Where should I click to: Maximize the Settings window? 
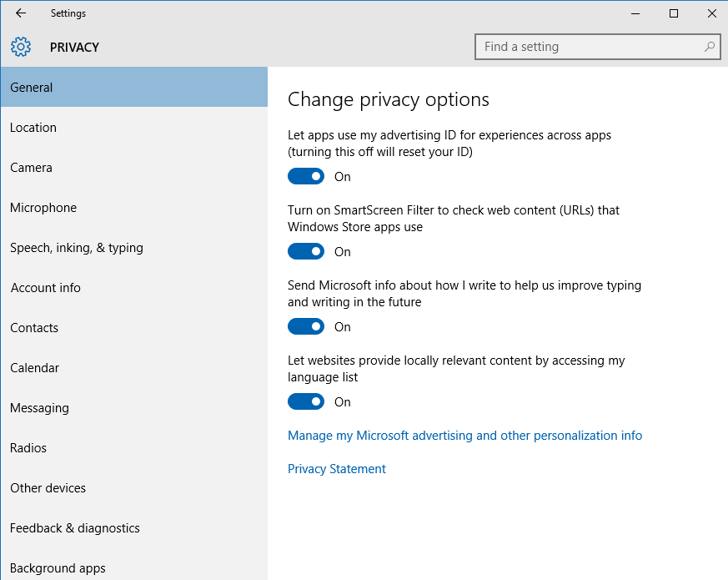[674, 13]
